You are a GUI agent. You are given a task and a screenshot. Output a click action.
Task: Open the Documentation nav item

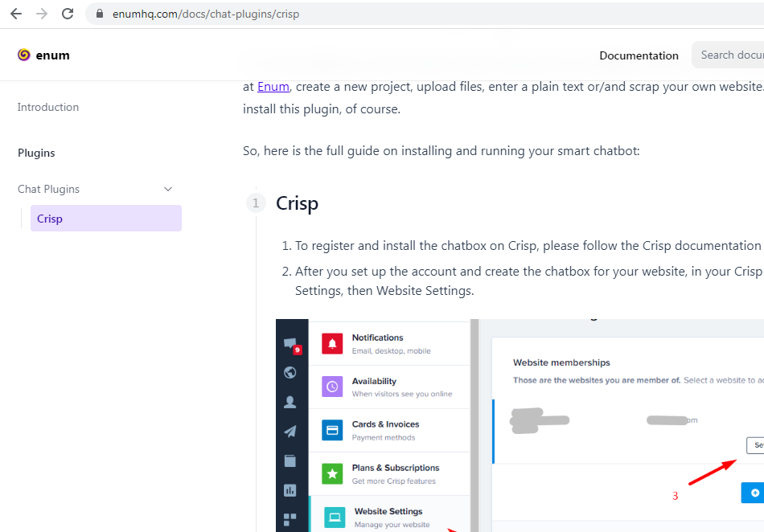coord(639,55)
